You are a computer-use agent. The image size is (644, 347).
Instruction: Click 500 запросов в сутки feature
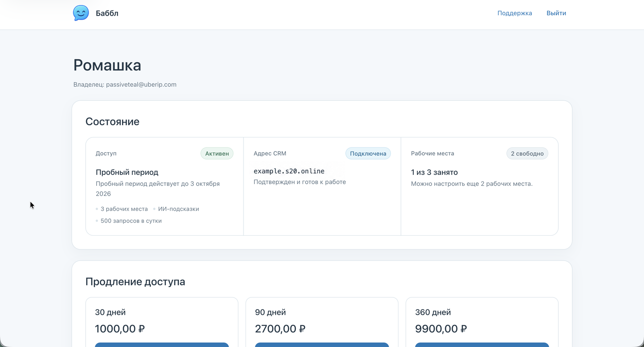coord(131,221)
